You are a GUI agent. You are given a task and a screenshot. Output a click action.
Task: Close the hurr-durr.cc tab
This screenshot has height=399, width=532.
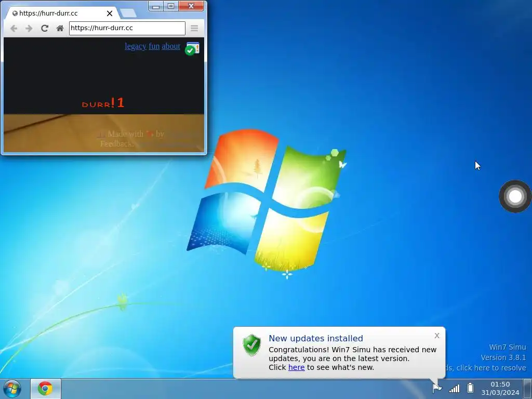[110, 13]
